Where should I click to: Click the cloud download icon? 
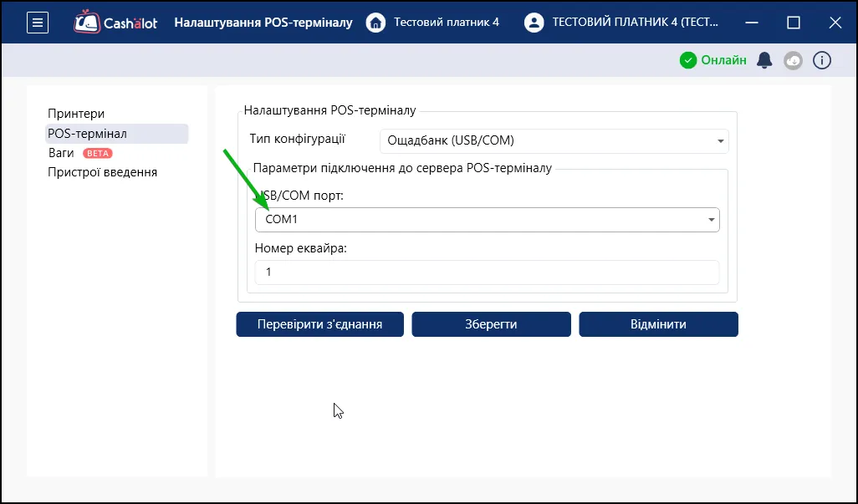point(793,60)
